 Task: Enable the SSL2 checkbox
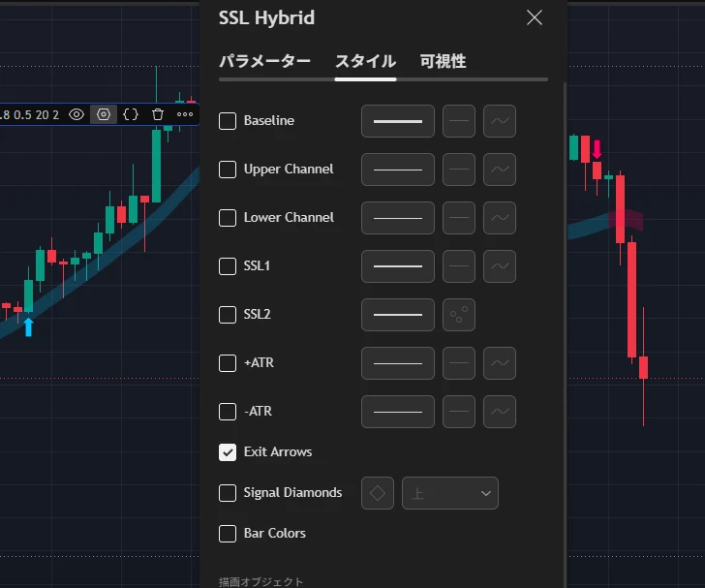click(x=228, y=315)
